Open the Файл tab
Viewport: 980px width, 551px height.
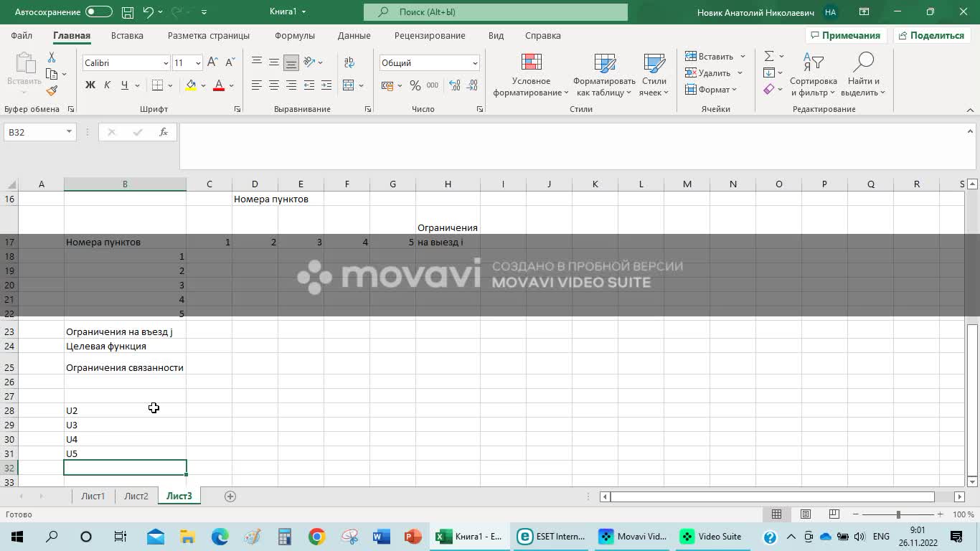pyautogui.click(x=22, y=35)
